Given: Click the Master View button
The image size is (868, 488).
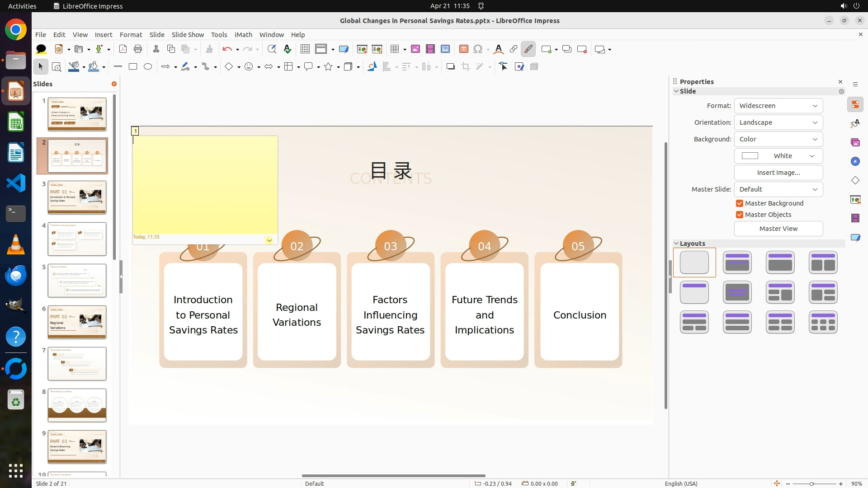Looking at the screenshot, I should click(778, 229).
